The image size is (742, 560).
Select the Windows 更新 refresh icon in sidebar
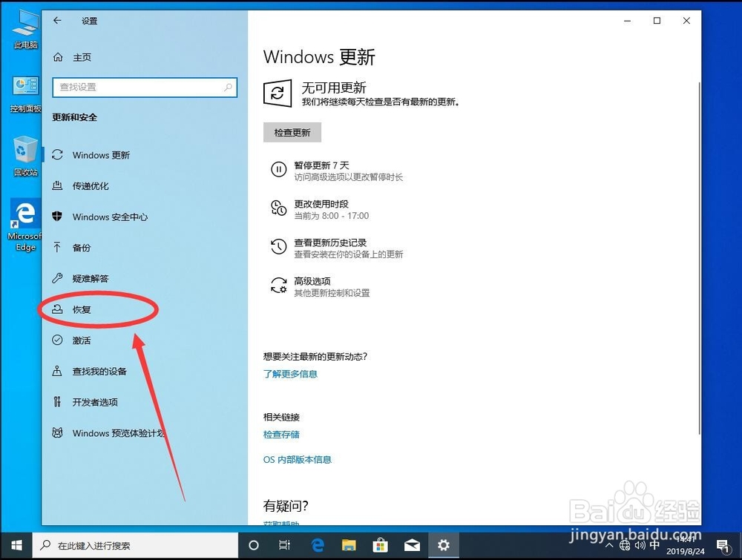[57, 155]
